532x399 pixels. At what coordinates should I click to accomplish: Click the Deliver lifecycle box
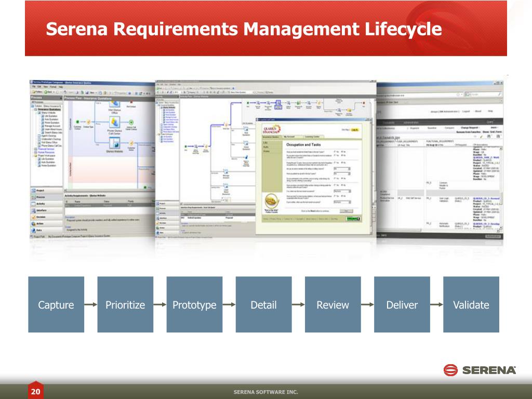click(x=402, y=304)
